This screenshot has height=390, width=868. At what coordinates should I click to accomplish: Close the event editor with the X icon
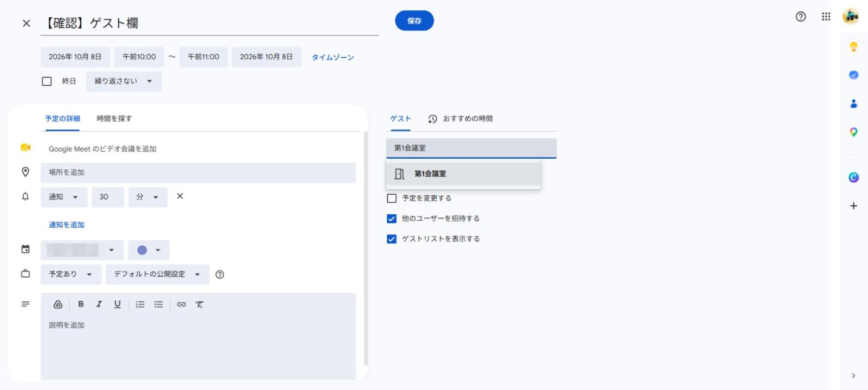[x=26, y=23]
